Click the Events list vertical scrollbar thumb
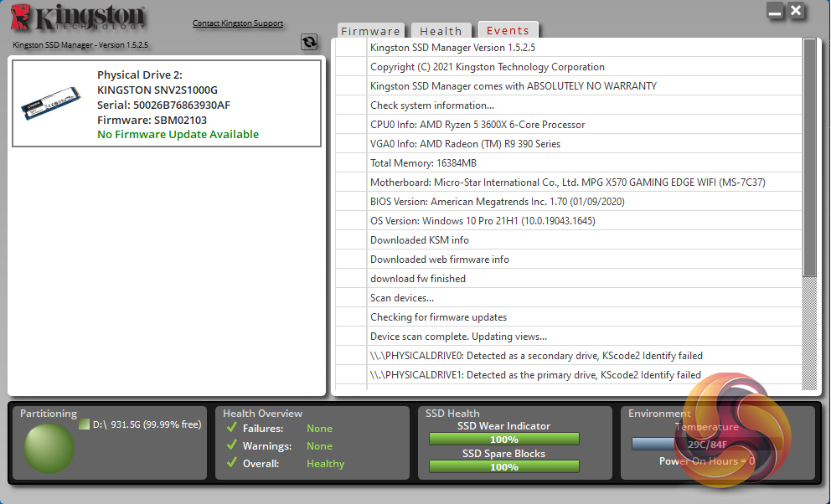 [809, 157]
